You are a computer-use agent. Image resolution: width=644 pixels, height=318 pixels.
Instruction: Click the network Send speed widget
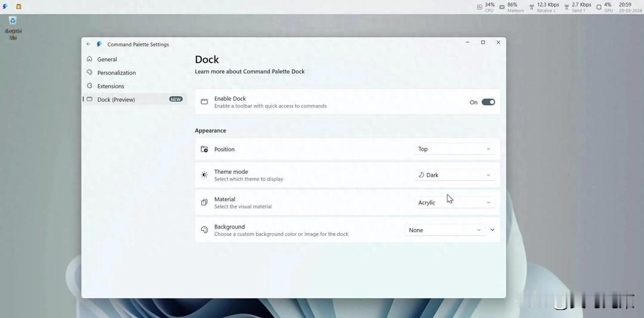tap(578, 7)
